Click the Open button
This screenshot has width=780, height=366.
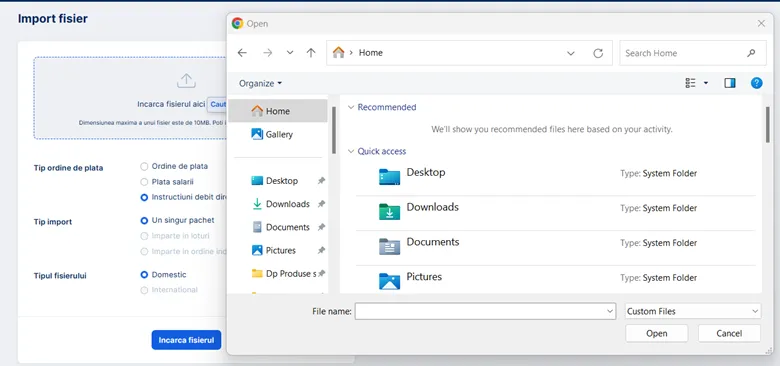(657, 333)
